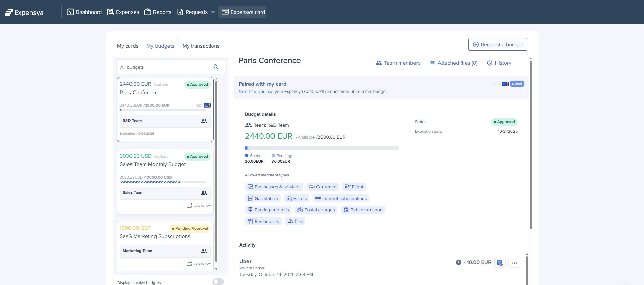This screenshot has height=285, width=644.
Task: Click the Uber transaction receipt icon
Action: point(500,263)
